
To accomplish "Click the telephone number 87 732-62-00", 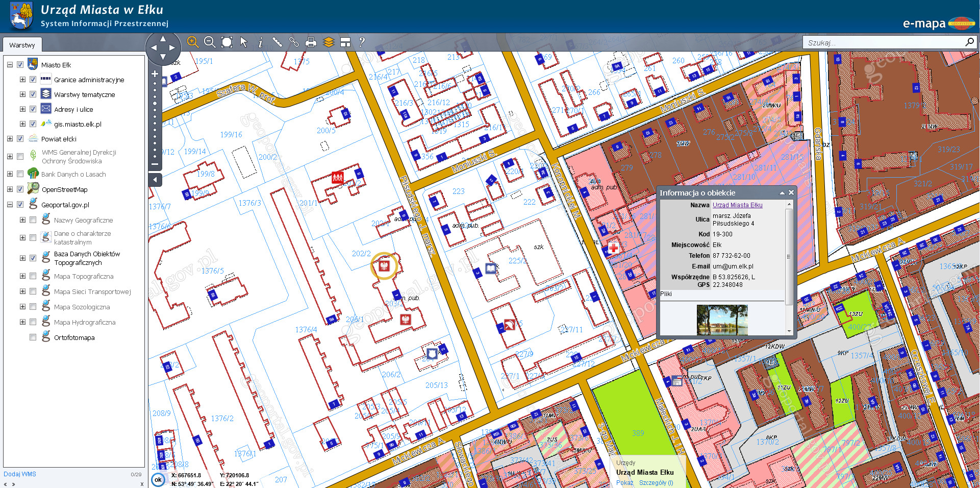I will point(732,256).
